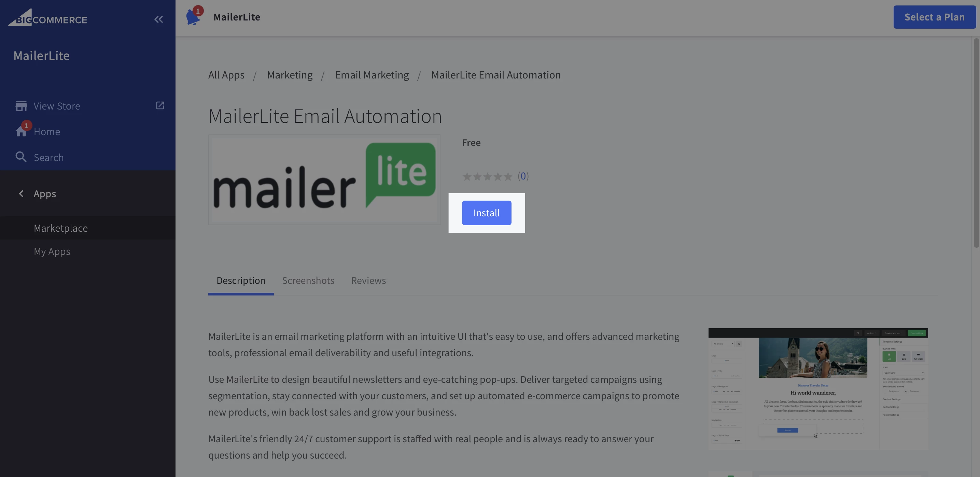Open Marketplace in sidebar
The height and width of the screenshot is (477, 980).
pyautogui.click(x=61, y=228)
